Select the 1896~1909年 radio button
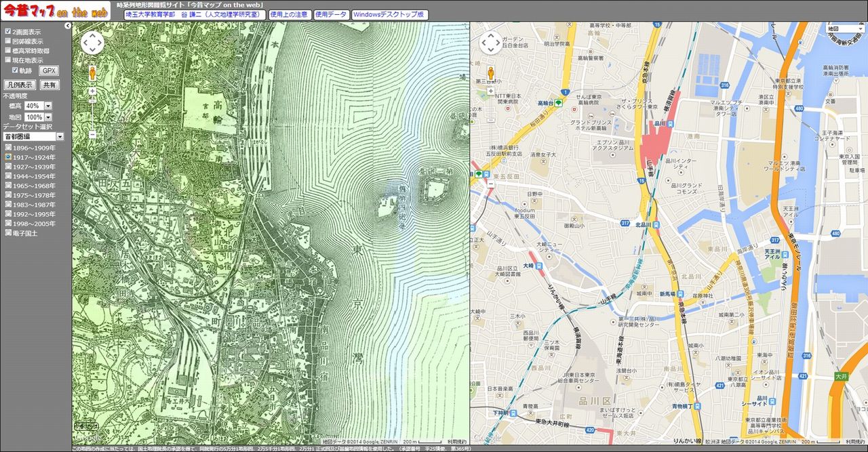This screenshot has height=452, width=868. [x=7, y=148]
